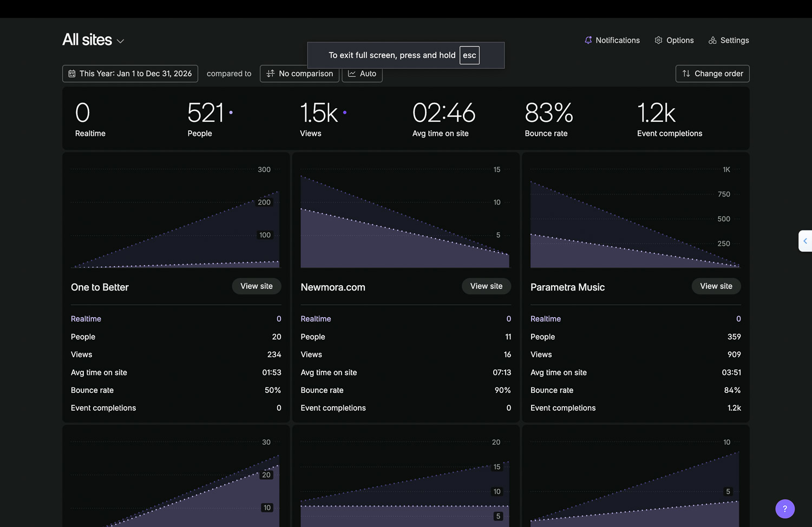The height and width of the screenshot is (527, 812).
Task: Click the Auto chart line icon
Action: click(352, 74)
